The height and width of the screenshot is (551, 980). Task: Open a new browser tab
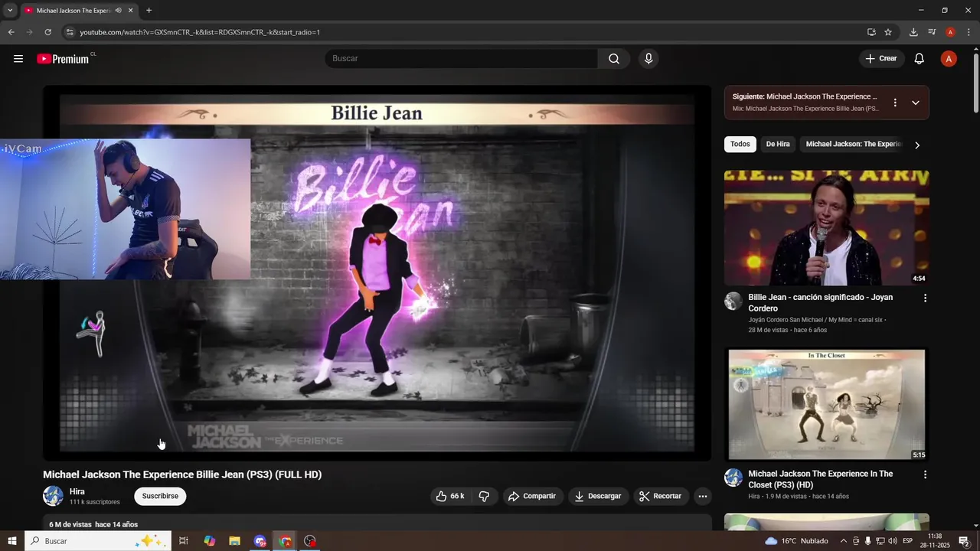pyautogui.click(x=149, y=11)
